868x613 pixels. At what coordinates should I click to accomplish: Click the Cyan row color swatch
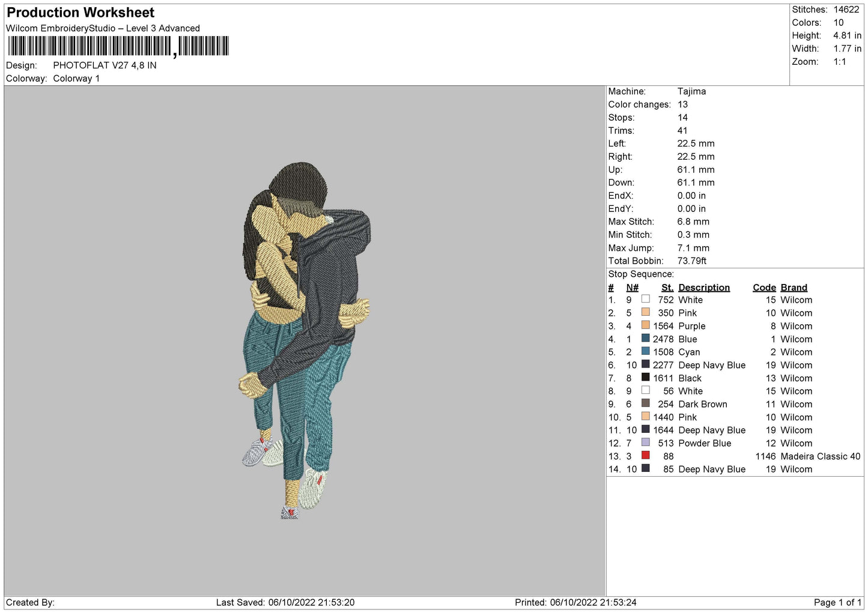[646, 351]
